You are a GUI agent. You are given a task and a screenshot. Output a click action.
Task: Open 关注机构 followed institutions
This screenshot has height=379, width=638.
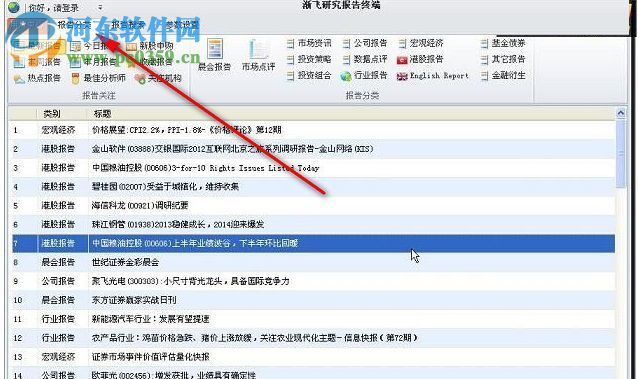[158, 78]
